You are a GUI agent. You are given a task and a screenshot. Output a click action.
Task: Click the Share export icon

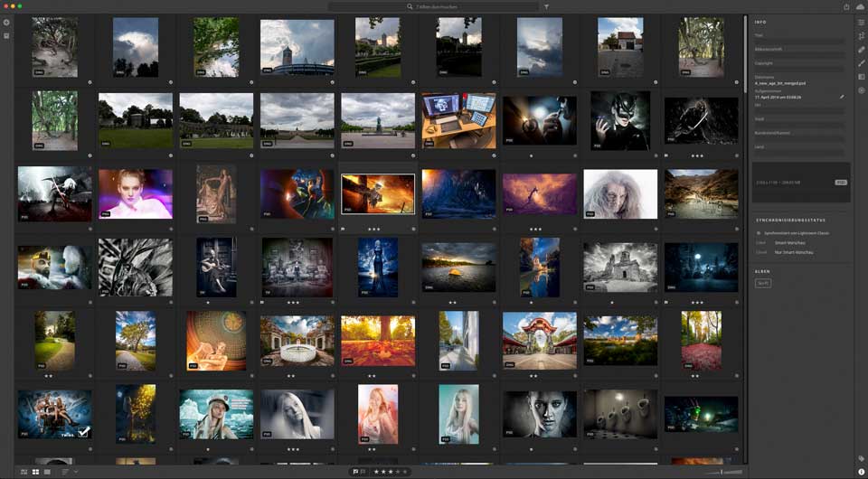(x=846, y=6)
